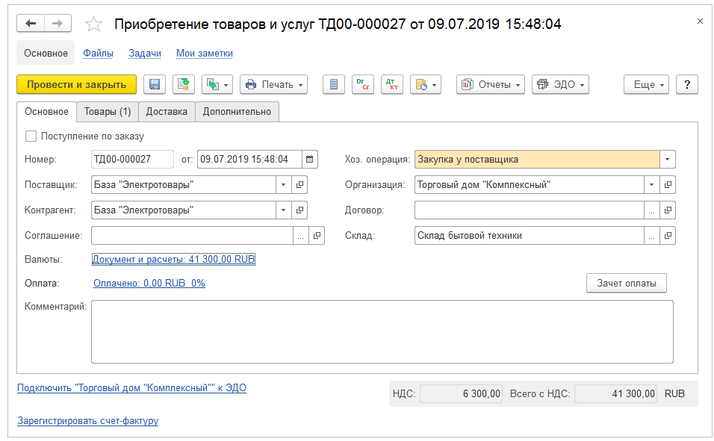
Task: Open 'Зарегистрировать счет-фактуру' link
Action: click(x=88, y=421)
